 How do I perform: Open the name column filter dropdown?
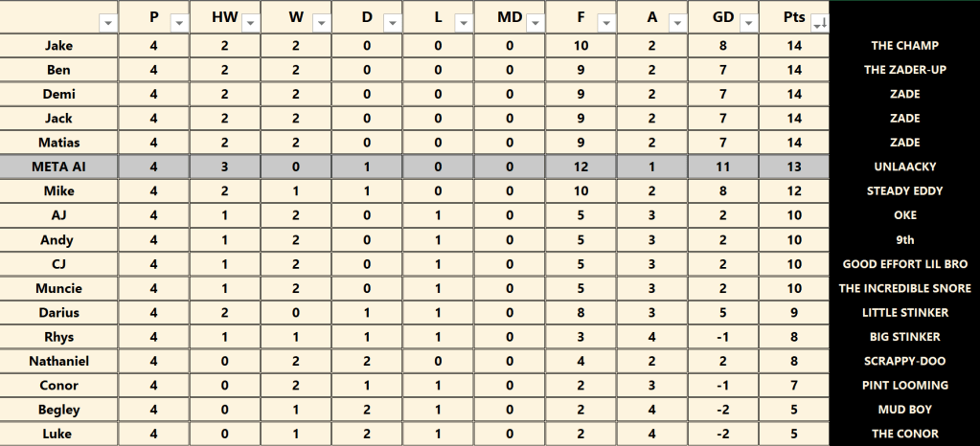(107, 23)
